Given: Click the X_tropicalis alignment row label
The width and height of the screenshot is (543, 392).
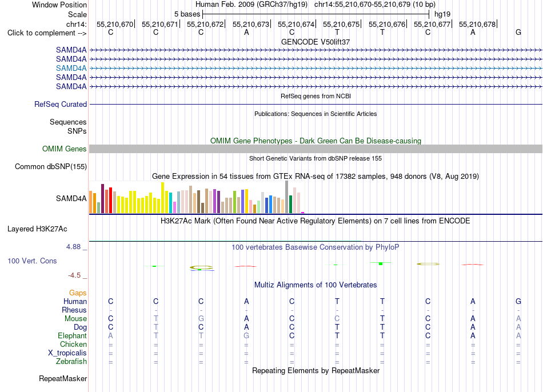Looking at the screenshot, I should click(67, 353).
